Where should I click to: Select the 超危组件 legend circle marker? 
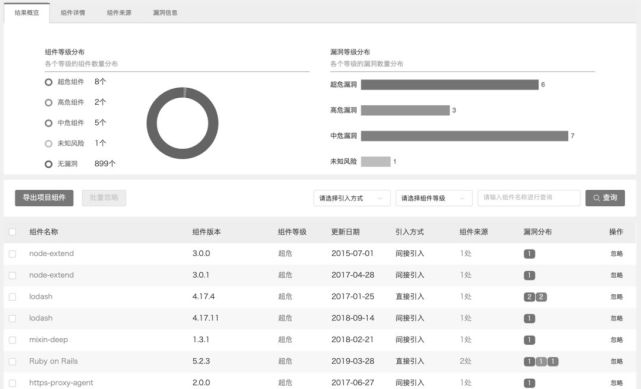pyautogui.click(x=49, y=82)
